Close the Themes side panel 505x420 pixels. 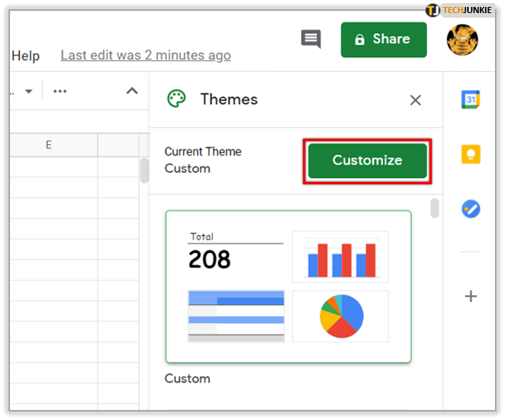(416, 100)
